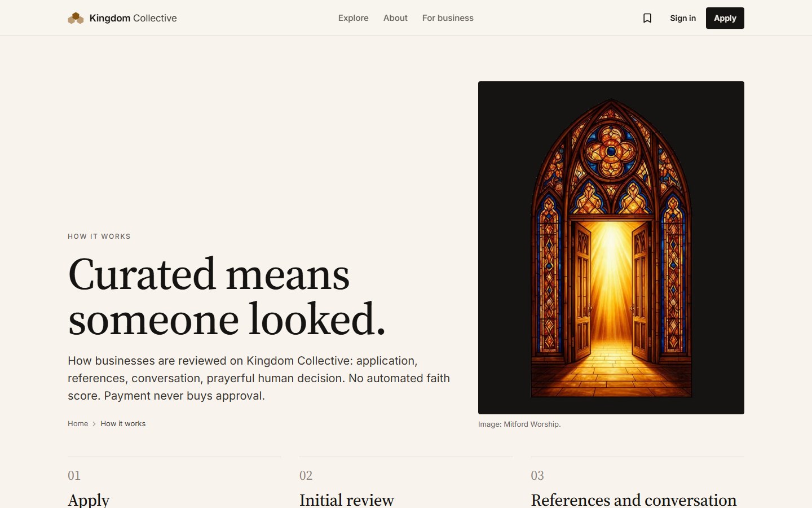Viewport: 812px width, 508px height.
Task: Click the 'HOW IT WORKS' eyebrow label
Action: coord(99,237)
